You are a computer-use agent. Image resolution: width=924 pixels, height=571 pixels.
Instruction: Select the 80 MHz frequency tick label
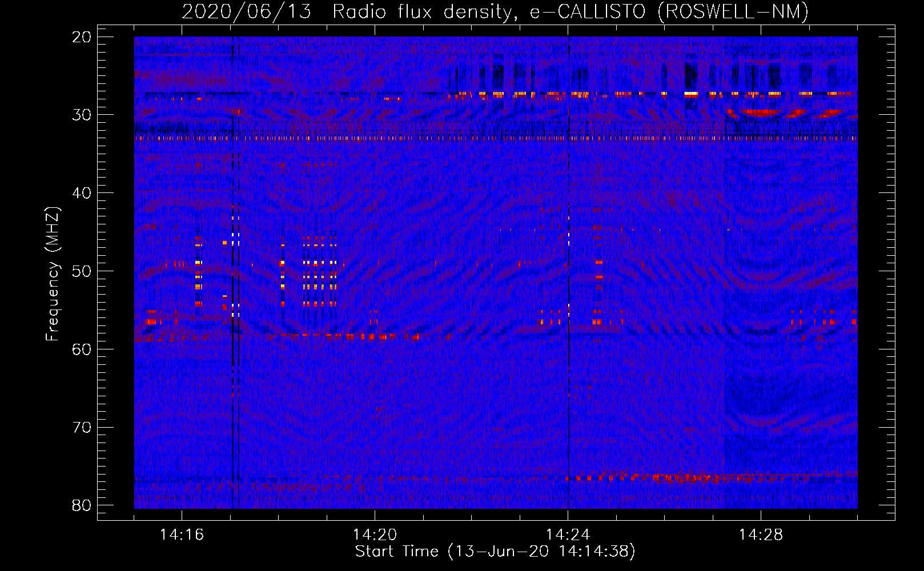click(x=82, y=505)
